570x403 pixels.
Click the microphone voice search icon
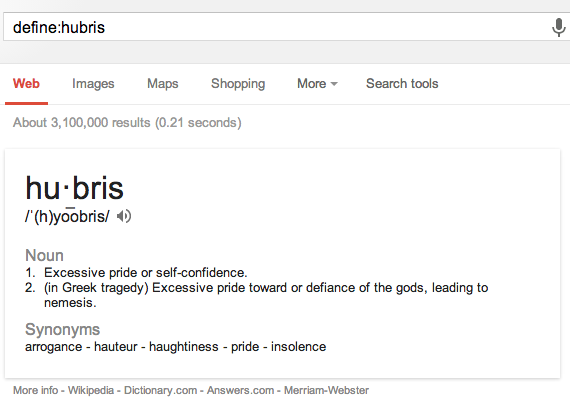559,28
